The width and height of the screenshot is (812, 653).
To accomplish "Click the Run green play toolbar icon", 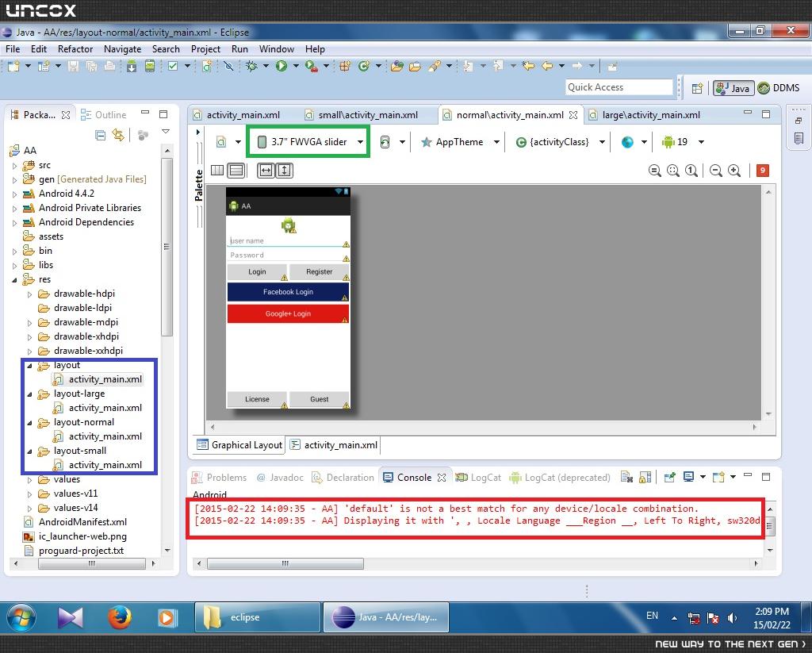I will 282,66.
